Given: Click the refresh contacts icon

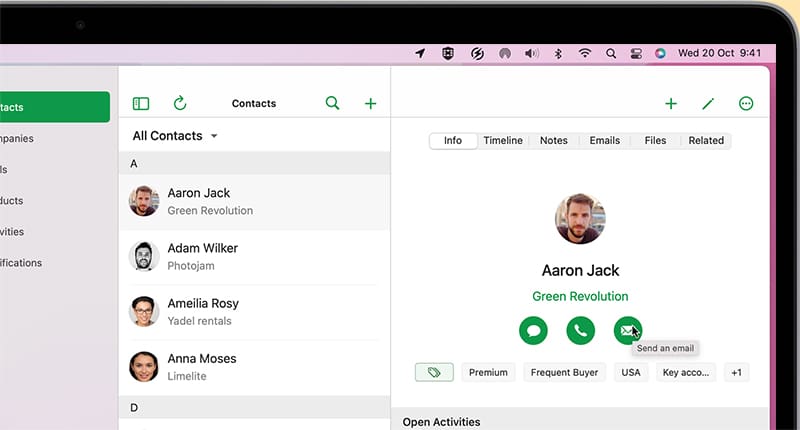Looking at the screenshot, I should [x=180, y=103].
